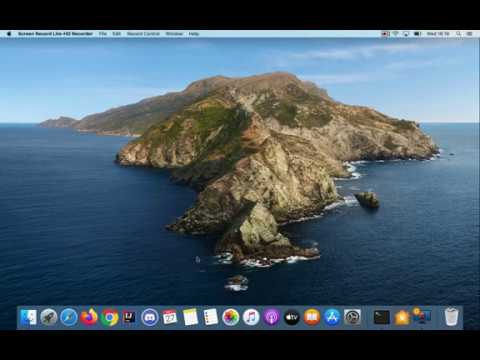Open the App Store from dock
This screenshot has width=480, height=360.
[x=332, y=317]
